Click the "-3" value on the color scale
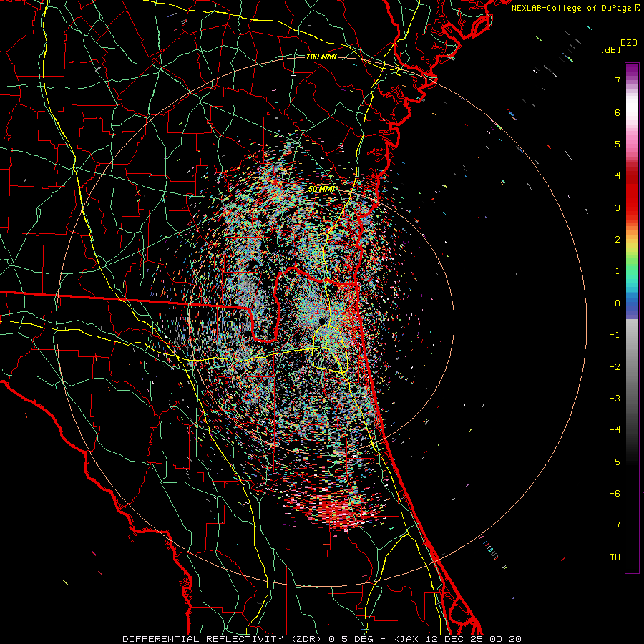The image size is (644, 644). 615,399
